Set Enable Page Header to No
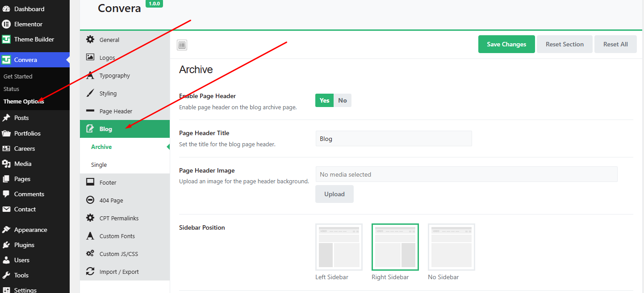Image resolution: width=644 pixels, height=293 pixels. [343, 100]
